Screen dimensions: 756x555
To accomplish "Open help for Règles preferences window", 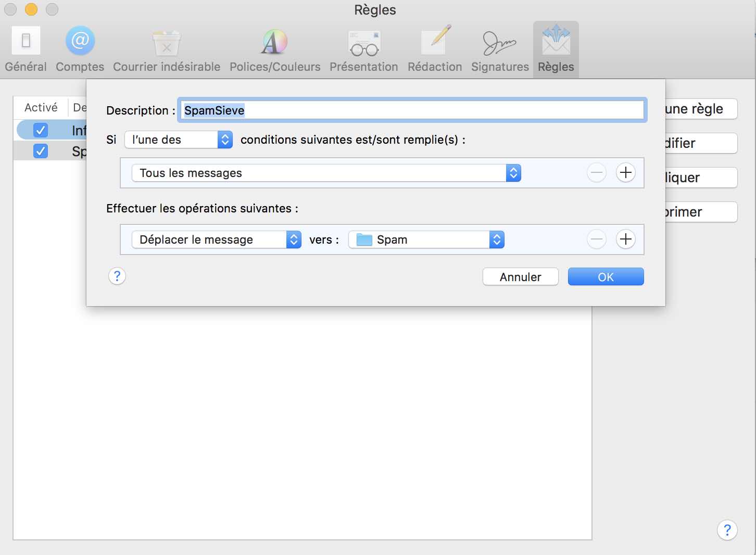I will point(727,530).
